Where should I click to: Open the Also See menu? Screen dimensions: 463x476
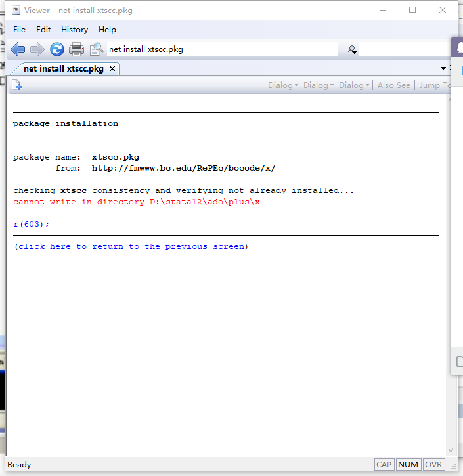coord(394,85)
